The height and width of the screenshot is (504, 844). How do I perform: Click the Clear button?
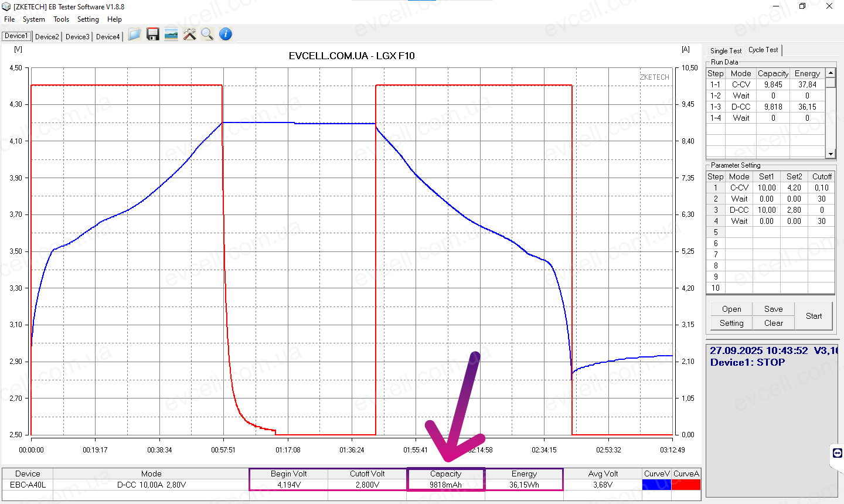pyautogui.click(x=773, y=323)
